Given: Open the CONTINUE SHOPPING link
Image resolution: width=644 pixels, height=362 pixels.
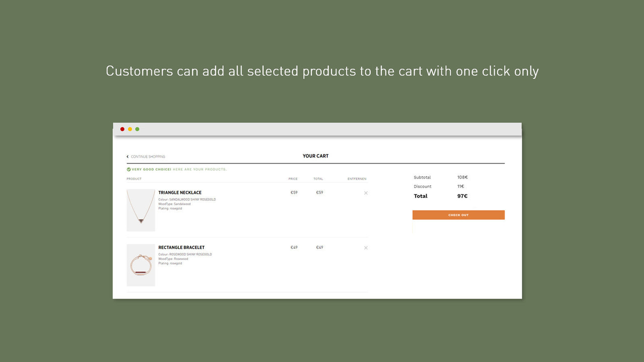Looking at the screenshot, I should click(x=148, y=156).
